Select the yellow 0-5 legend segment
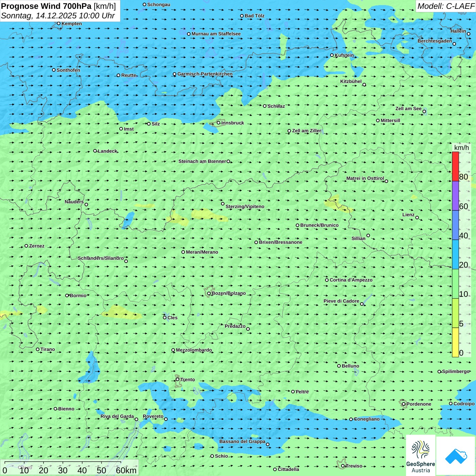This screenshot has width=476, height=476. coord(455,342)
